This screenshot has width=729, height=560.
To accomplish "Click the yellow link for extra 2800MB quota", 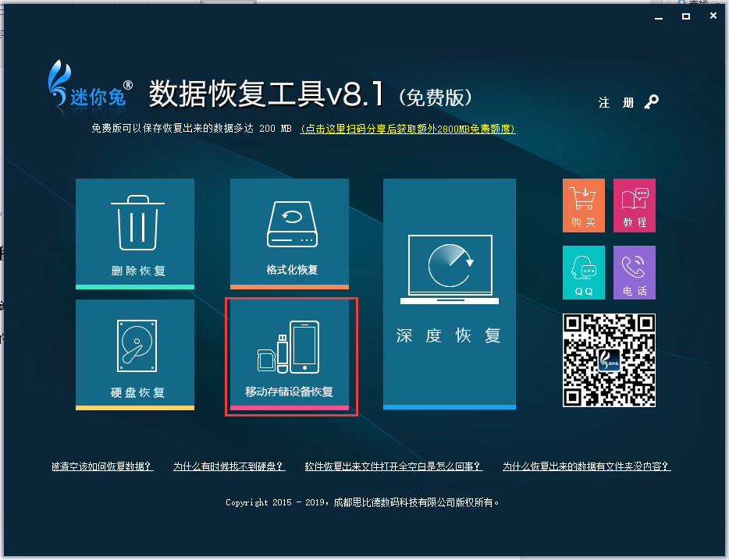I will (x=407, y=129).
